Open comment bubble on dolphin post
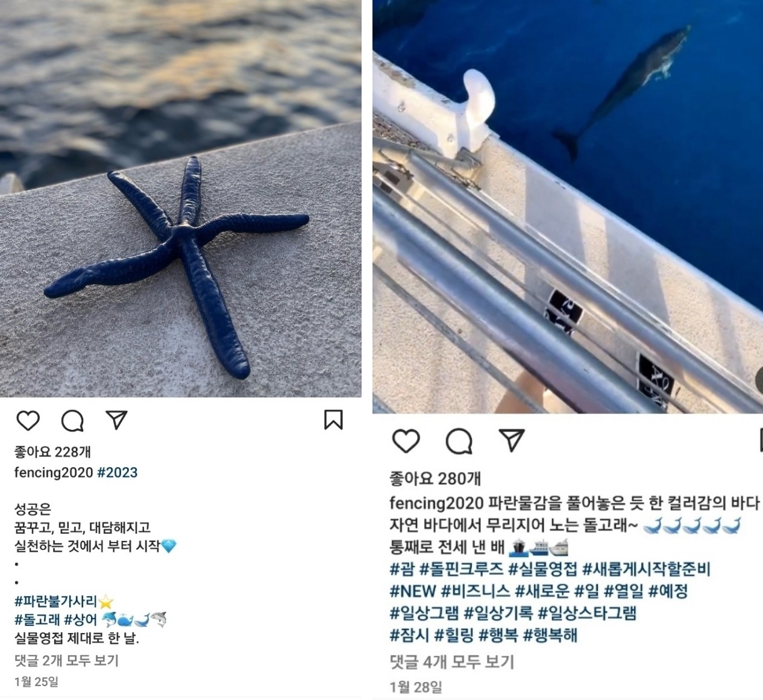Screen dimensions: 763x700 coord(459,442)
